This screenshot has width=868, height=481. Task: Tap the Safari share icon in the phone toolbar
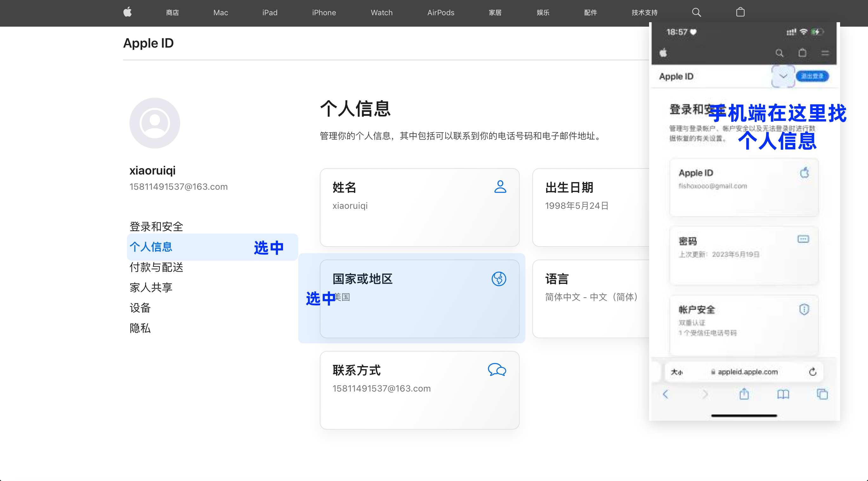pyautogui.click(x=744, y=394)
